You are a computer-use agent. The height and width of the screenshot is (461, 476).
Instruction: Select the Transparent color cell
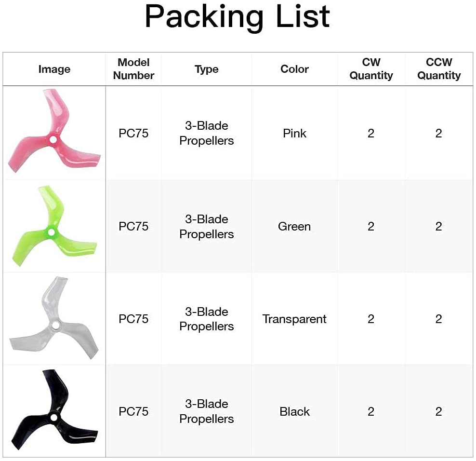294,319
